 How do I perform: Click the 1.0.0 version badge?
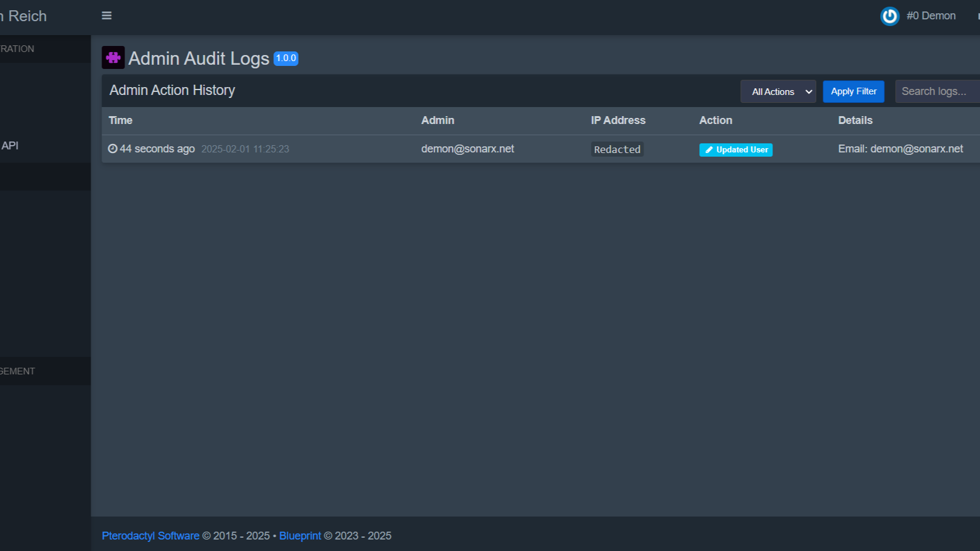(286, 59)
